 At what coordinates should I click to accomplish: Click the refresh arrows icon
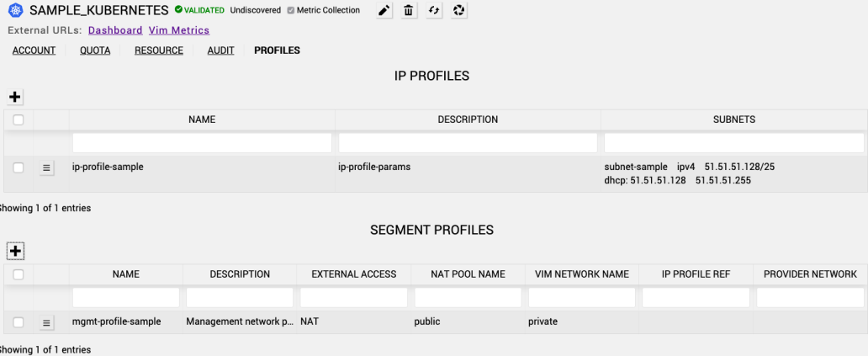(x=434, y=11)
